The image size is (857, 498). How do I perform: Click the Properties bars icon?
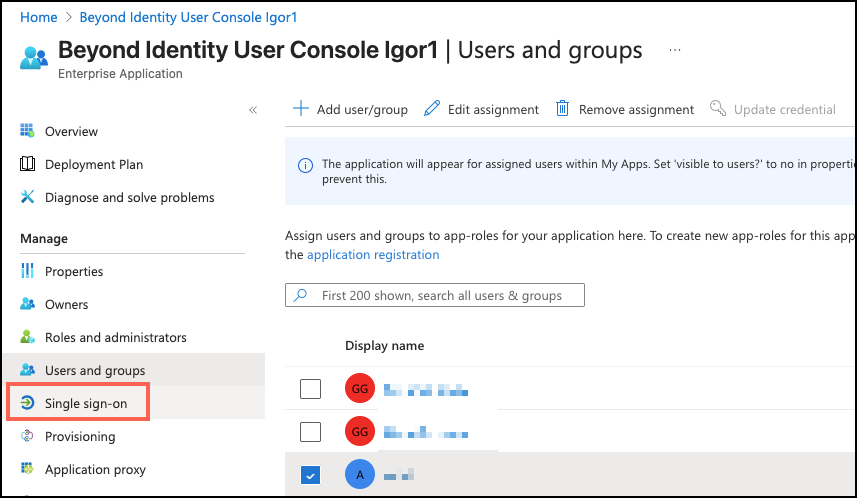point(28,271)
